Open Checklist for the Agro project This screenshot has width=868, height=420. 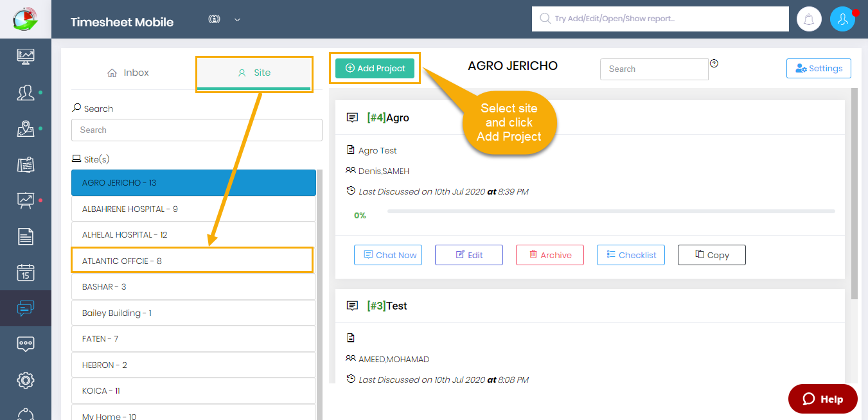pyautogui.click(x=631, y=255)
